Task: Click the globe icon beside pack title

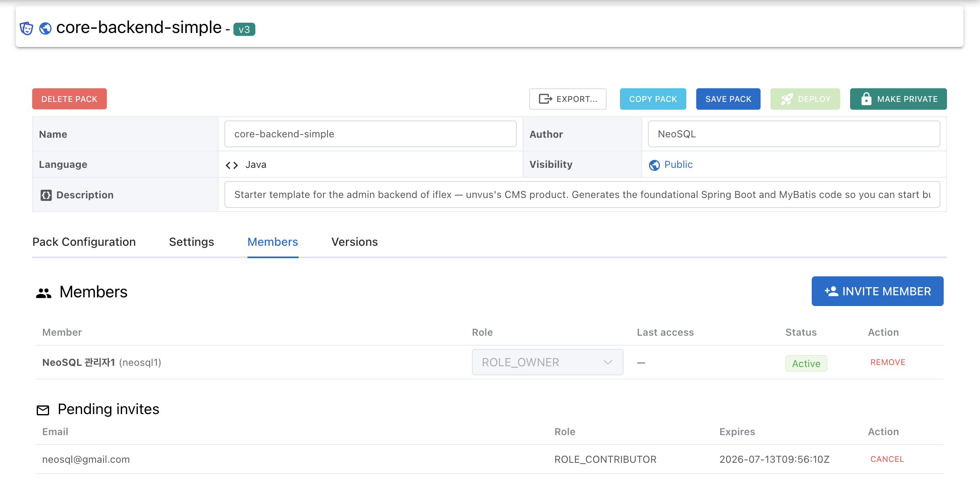Action: 45,28
